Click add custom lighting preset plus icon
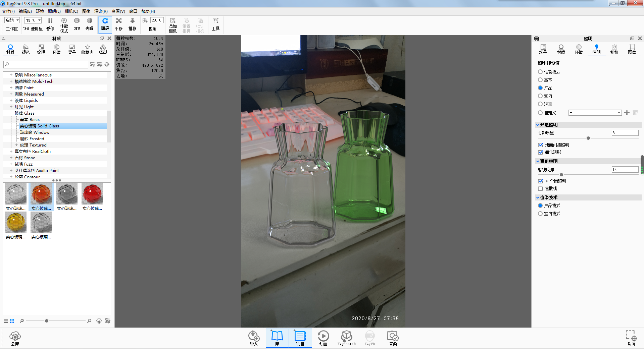The height and width of the screenshot is (349, 644). coord(627,113)
